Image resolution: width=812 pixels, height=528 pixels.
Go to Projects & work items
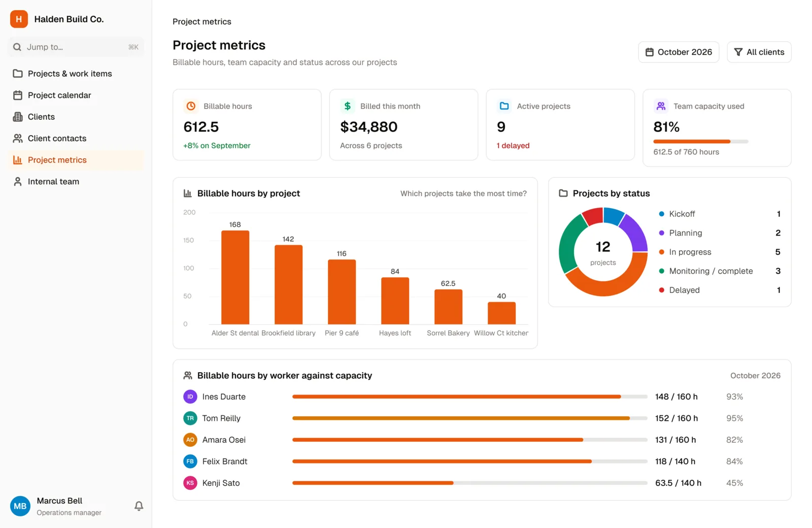[x=76, y=74]
